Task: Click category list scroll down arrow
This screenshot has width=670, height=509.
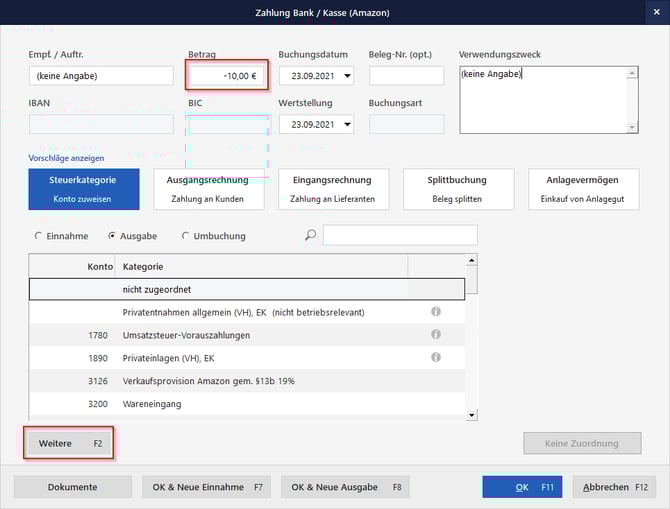Action: [471, 415]
